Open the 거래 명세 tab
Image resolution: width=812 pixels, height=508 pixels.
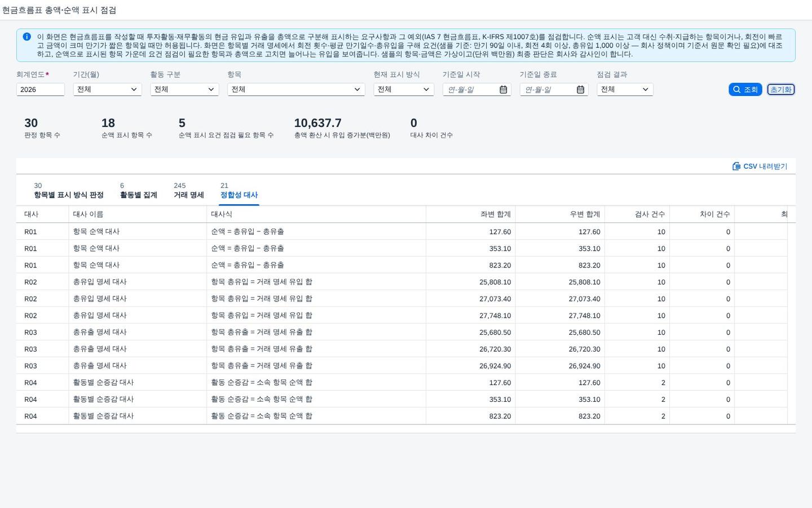pyautogui.click(x=189, y=191)
